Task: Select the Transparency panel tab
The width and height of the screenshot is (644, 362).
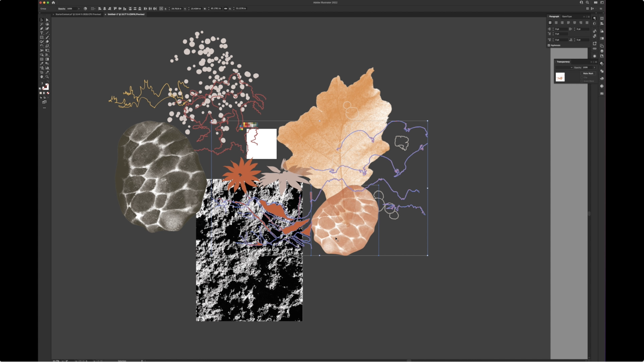Action: tap(563, 62)
